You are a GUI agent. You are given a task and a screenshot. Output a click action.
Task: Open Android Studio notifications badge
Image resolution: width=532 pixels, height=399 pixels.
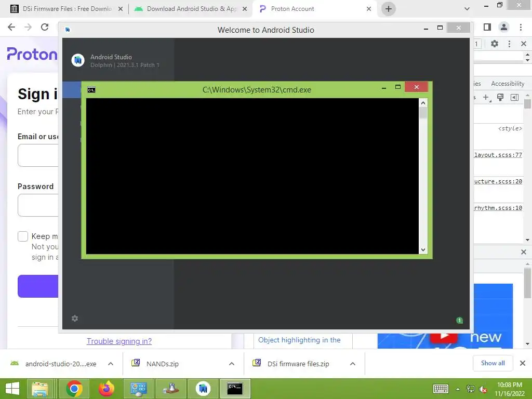[459, 320]
